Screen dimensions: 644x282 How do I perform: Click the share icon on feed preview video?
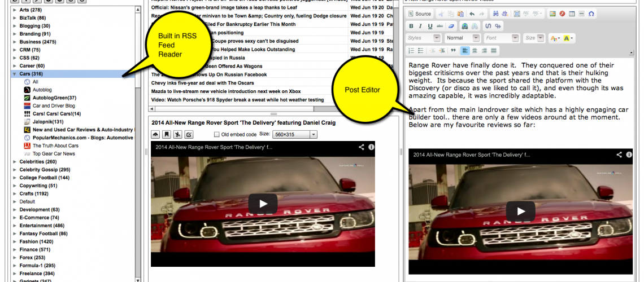point(362,147)
